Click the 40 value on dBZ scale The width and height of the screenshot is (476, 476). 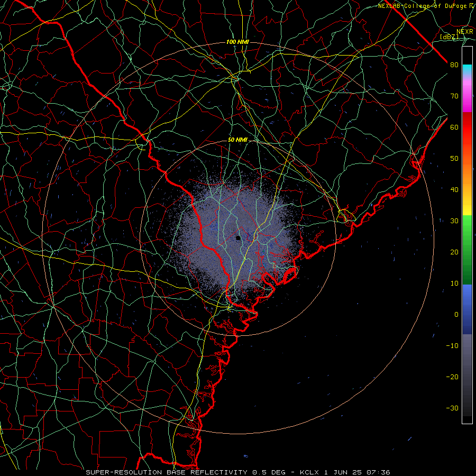[454, 190]
